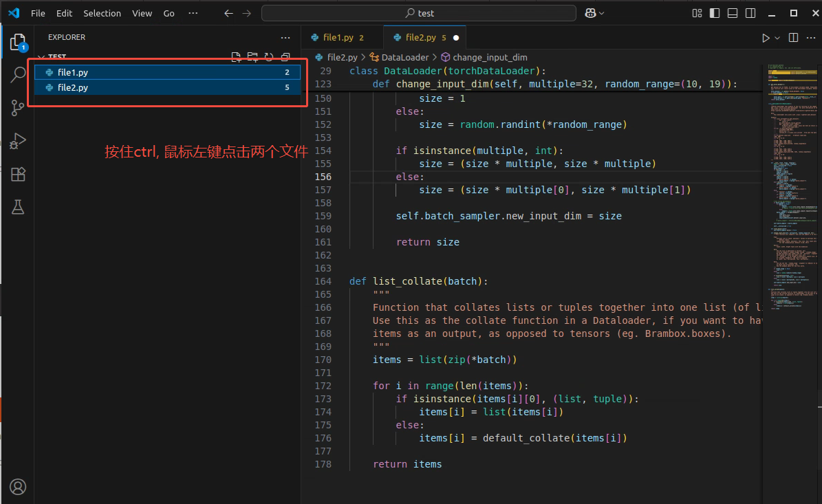Expand the Copilot dropdown arrow
Image resolution: width=822 pixels, height=504 pixels.
click(601, 13)
